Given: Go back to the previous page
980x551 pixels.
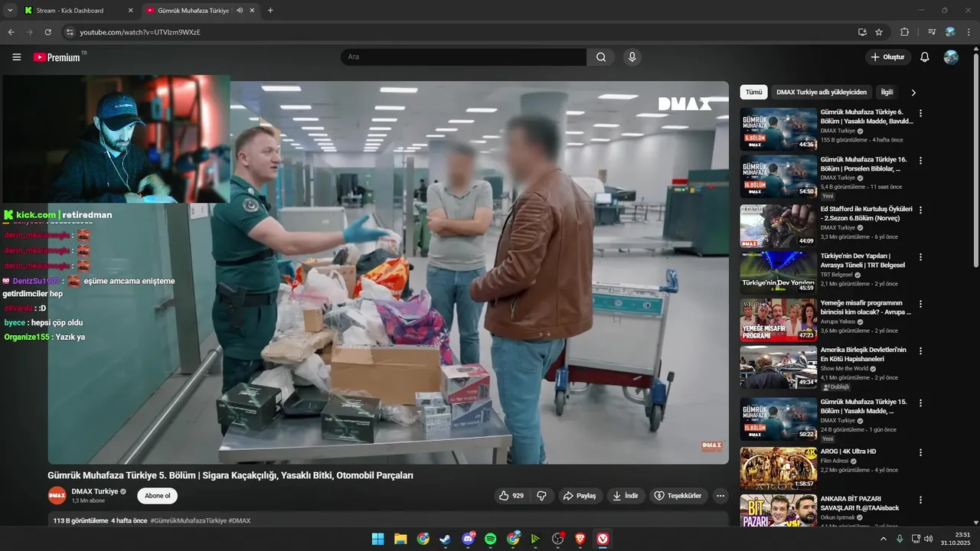Looking at the screenshot, I should 11,32.
